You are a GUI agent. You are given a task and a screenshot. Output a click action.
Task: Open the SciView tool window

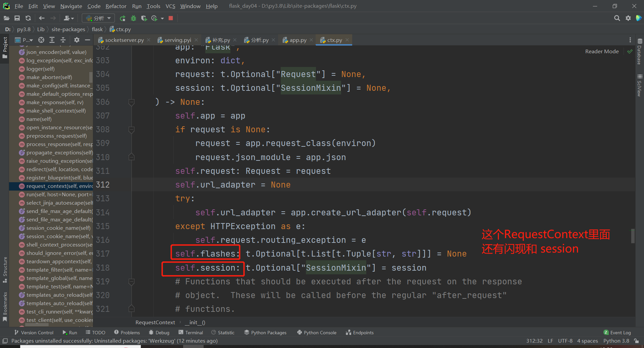[x=639, y=85]
